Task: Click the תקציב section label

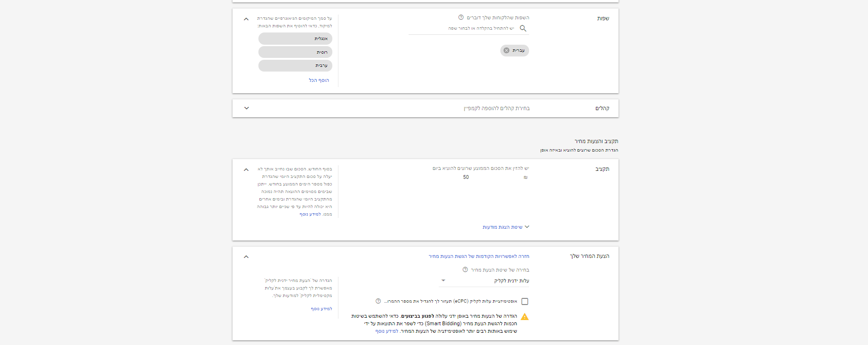Action: coord(603,169)
